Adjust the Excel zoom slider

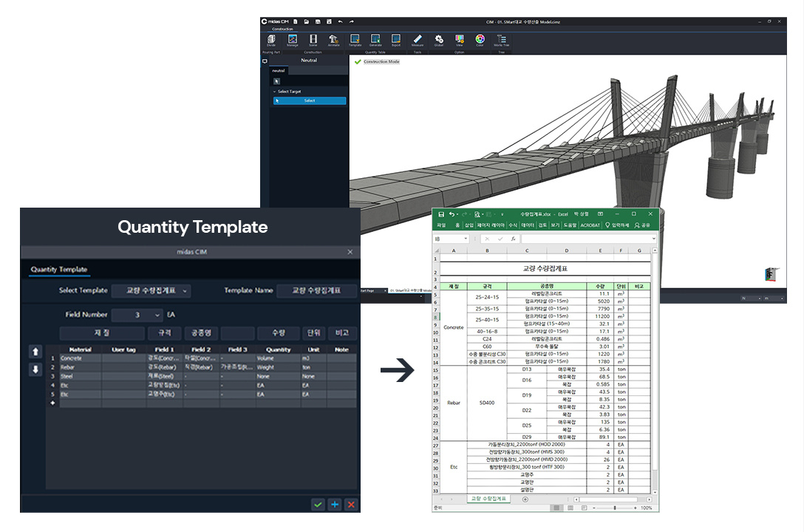614,508
